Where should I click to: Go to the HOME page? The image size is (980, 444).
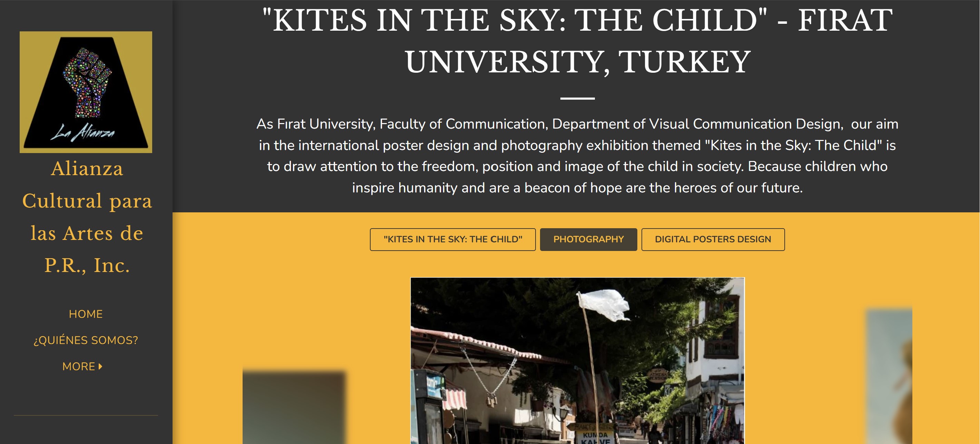(x=86, y=314)
